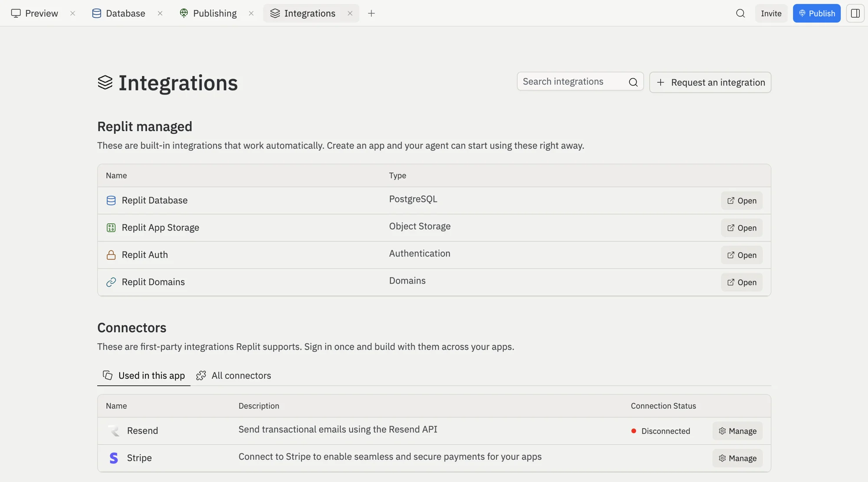Open Replit Database
Image resolution: width=868 pixels, height=482 pixels.
pos(742,201)
